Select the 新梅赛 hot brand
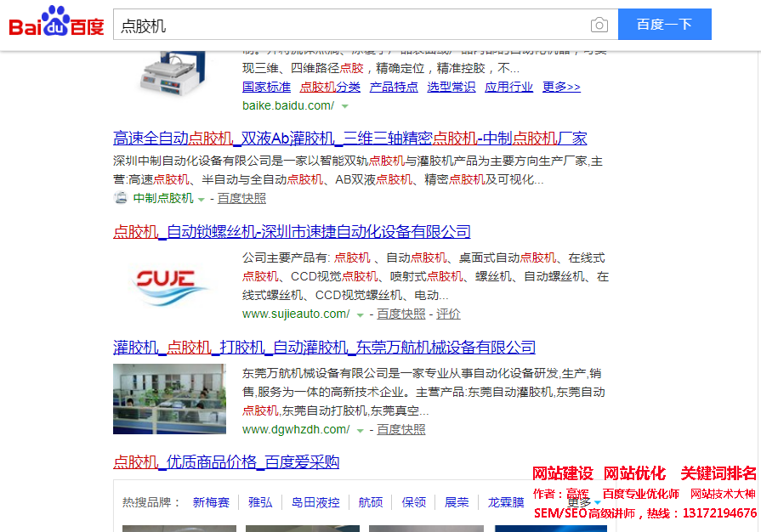This screenshot has width=761, height=532. [x=211, y=502]
